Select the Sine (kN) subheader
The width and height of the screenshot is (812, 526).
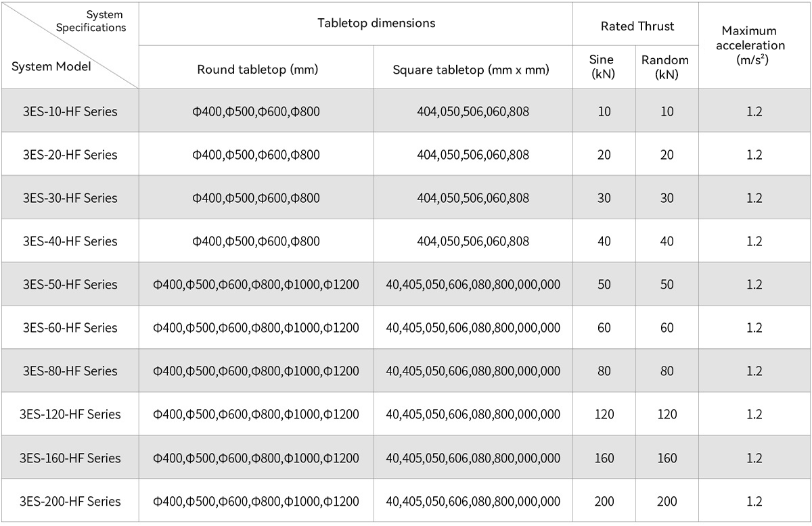click(x=604, y=67)
